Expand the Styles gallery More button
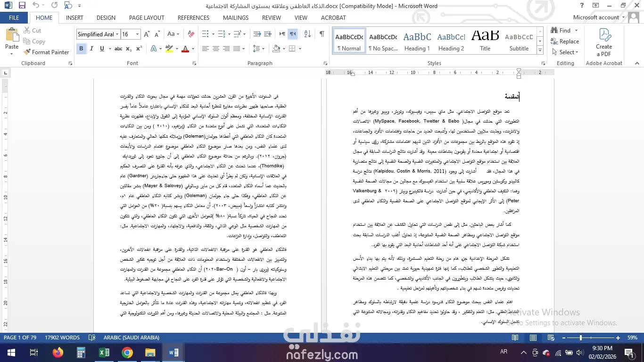Viewport: 644px width, 362px height. (x=541, y=50)
